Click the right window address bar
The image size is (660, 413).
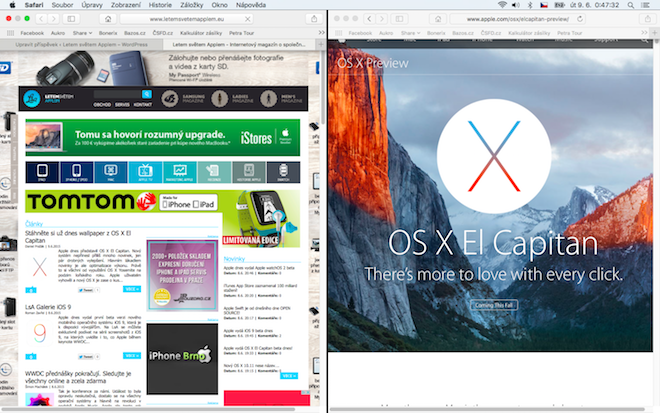518,19
